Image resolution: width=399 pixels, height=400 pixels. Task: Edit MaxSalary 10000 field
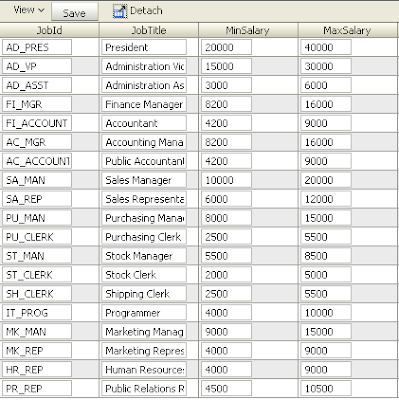(x=326, y=313)
